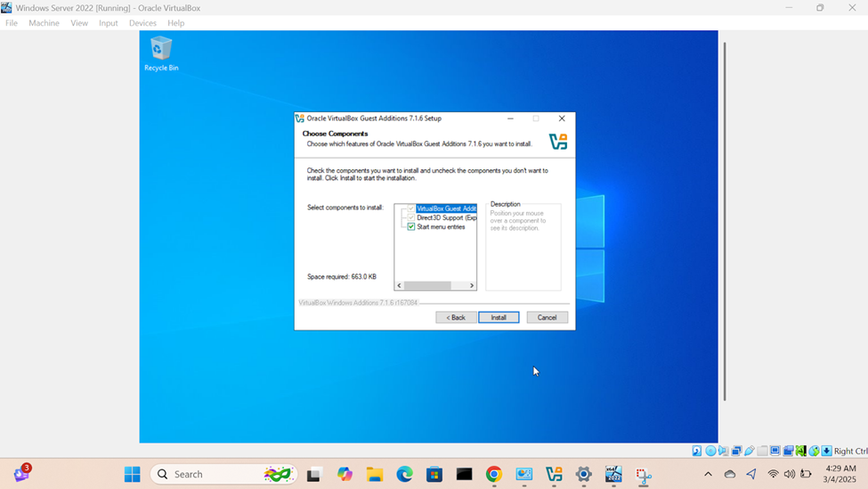This screenshot has width=868, height=489.
Task: Show hidden icons in system tray
Action: 708,474
